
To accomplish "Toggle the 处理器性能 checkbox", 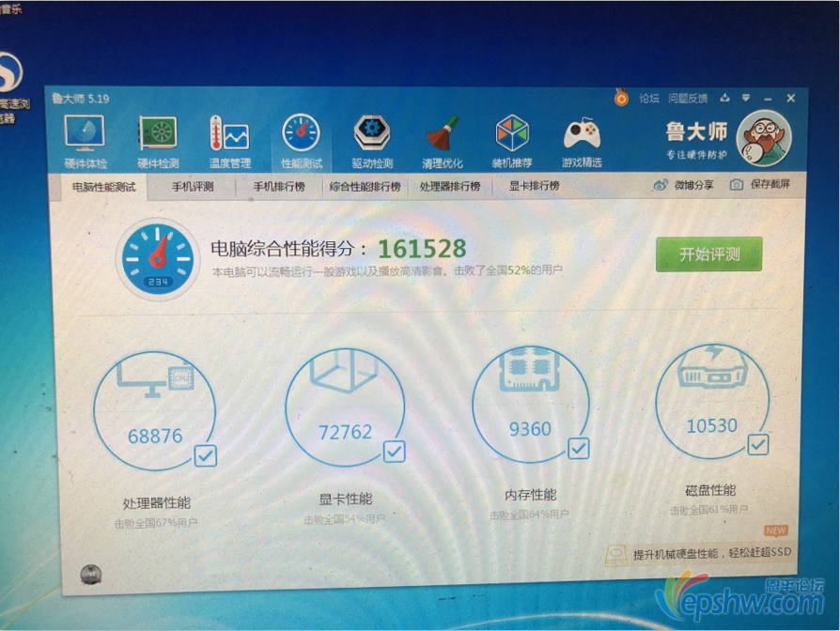I will (x=205, y=455).
